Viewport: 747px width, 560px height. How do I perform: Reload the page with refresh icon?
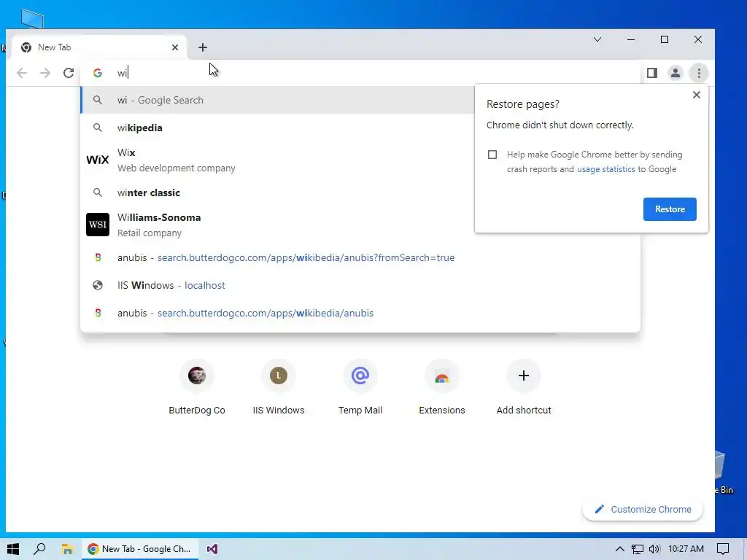(x=69, y=73)
